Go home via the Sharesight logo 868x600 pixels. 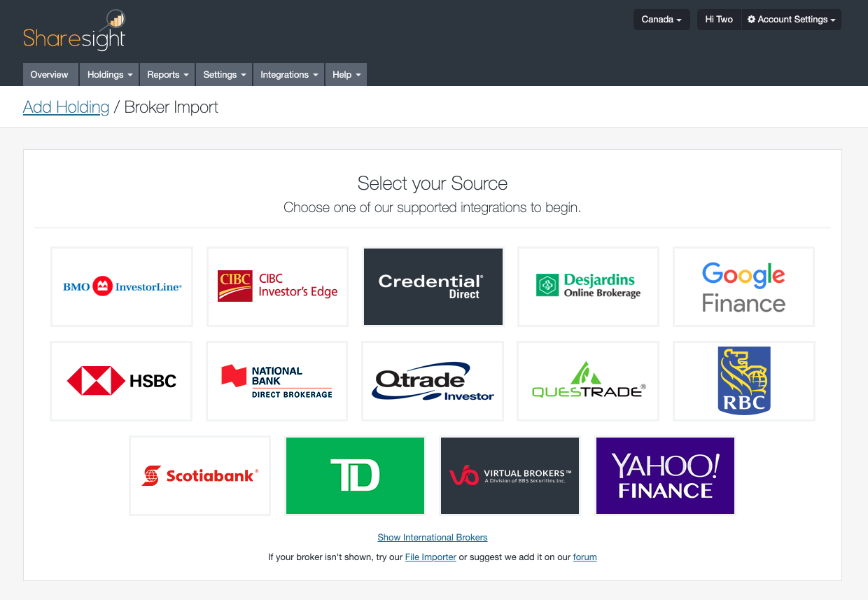(x=74, y=31)
